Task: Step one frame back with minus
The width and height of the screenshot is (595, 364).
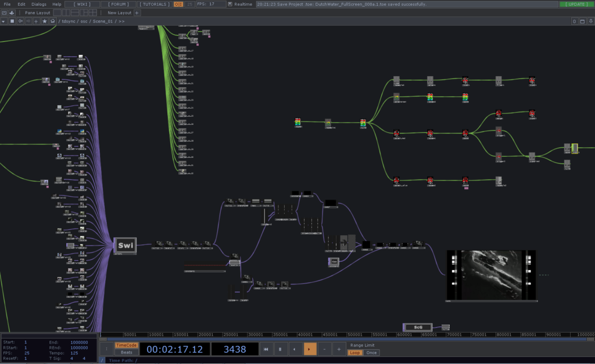Action: tap(324, 349)
